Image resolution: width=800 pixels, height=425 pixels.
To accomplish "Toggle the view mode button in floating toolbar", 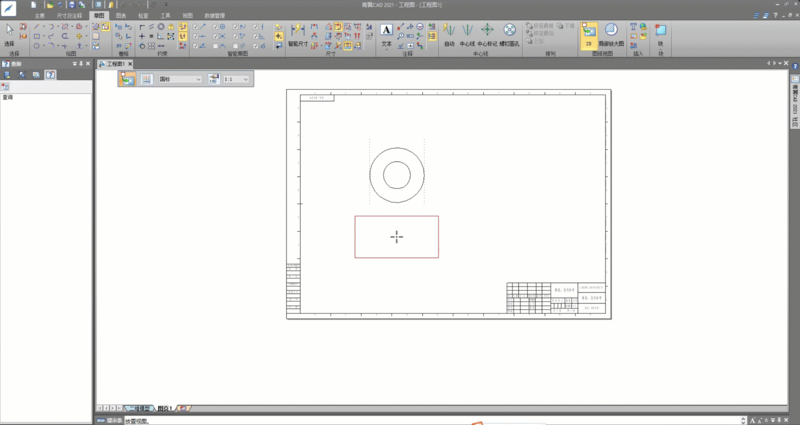I will [x=127, y=79].
